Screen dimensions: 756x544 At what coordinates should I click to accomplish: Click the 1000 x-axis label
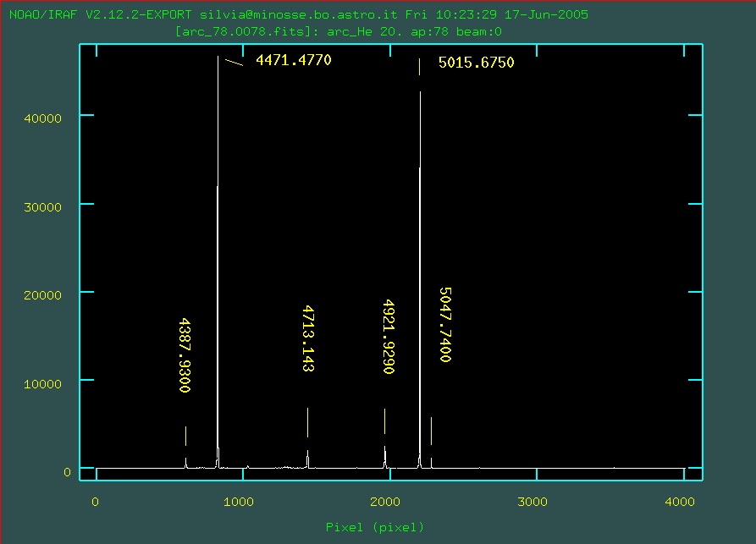(x=240, y=502)
